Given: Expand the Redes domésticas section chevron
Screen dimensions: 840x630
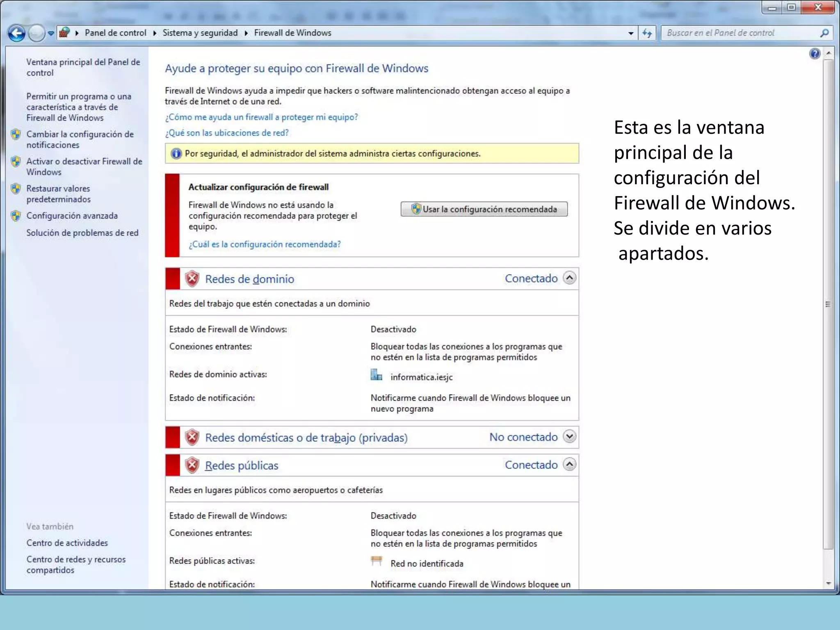Looking at the screenshot, I should pos(569,436).
